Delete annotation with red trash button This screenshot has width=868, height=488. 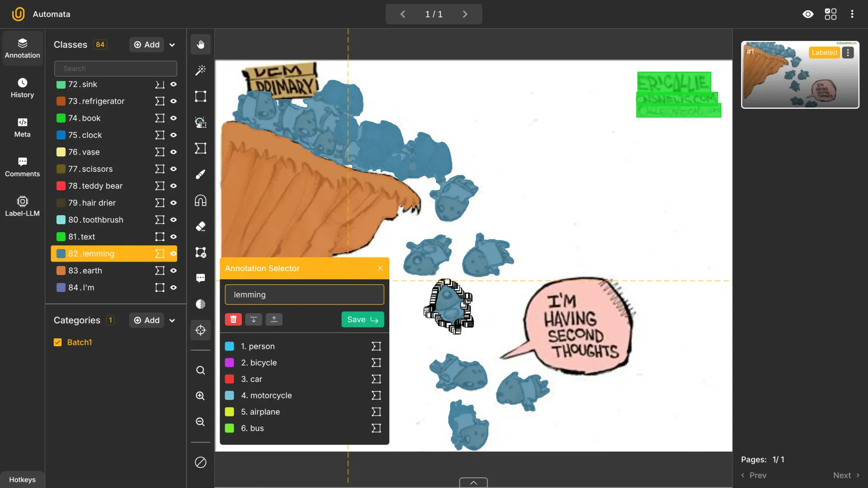233,319
